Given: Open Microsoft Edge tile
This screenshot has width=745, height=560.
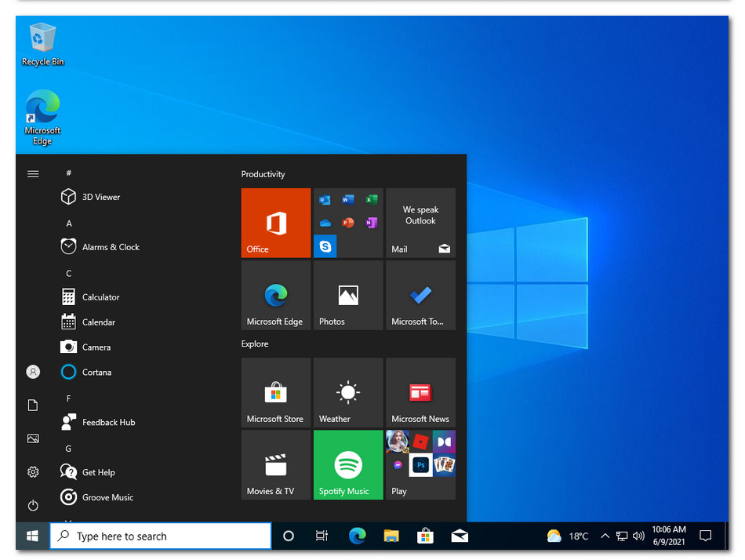Looking at the screenshot, I should click(276, 295).
